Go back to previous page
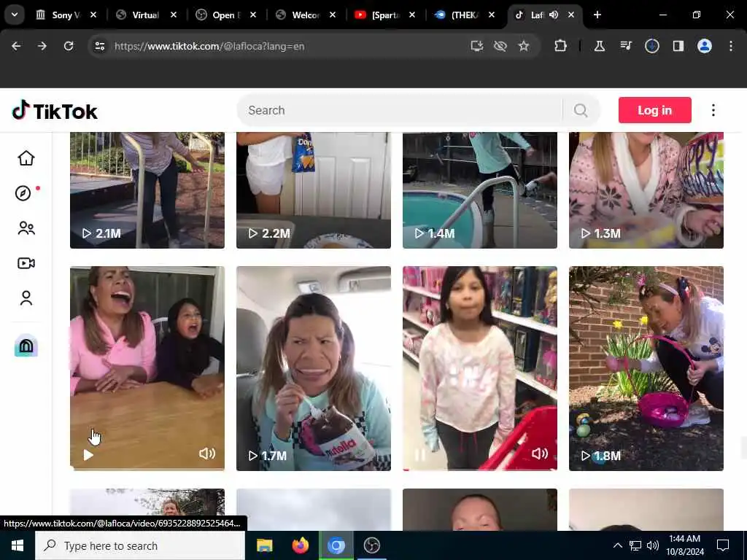This screenshot has width=747, height=560. point(16,46)
